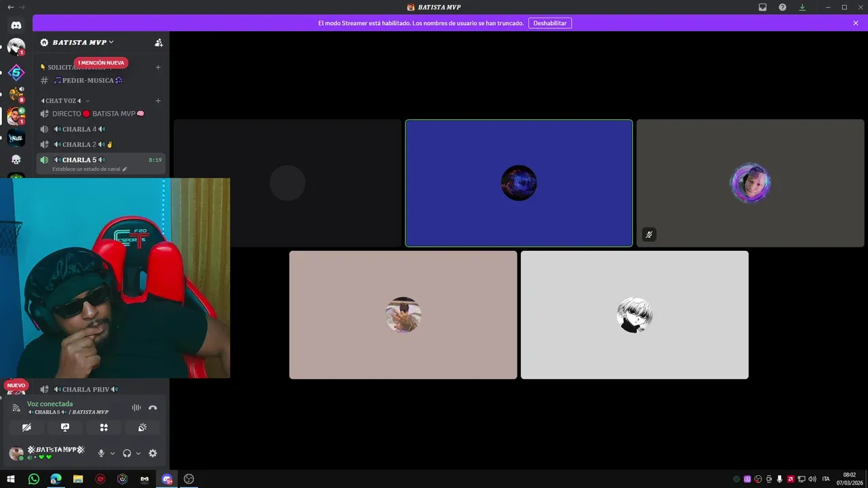Screen dimensions: 868x488
Task: Select the skull server icon in sidebar
Action: (x=16, y=160)
